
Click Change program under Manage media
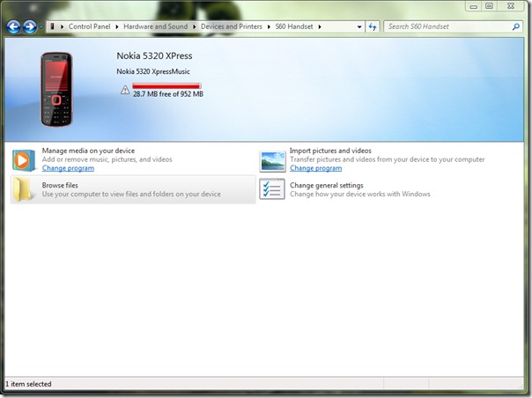click(68, 168)
